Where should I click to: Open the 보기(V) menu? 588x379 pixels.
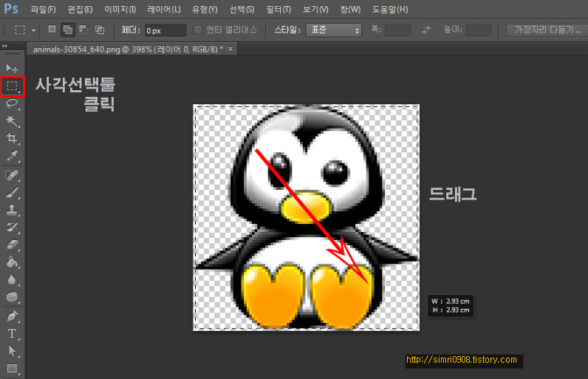(315, 10)
